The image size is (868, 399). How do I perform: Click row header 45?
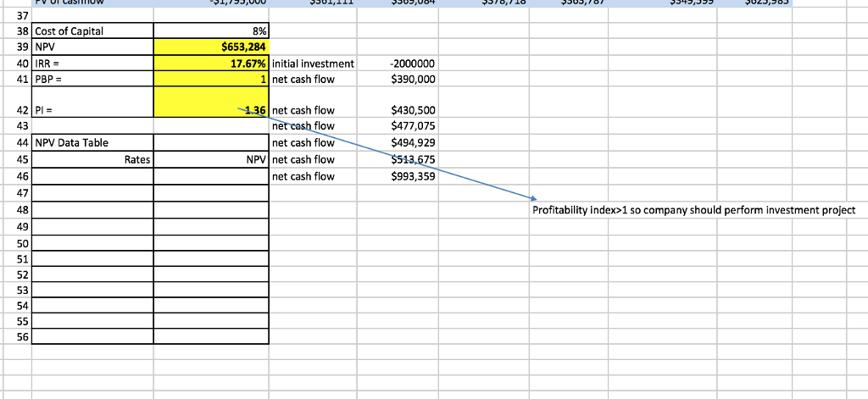click(x=19, y=159)
